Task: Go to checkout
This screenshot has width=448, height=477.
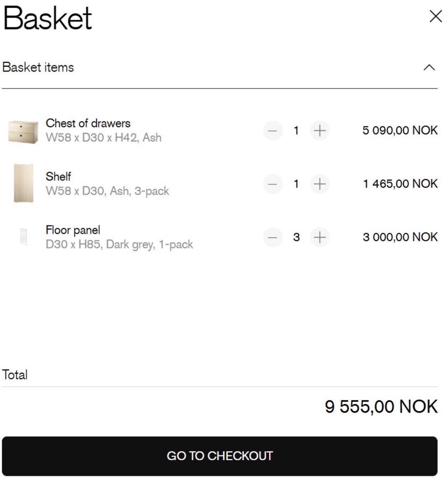Action: point(220,456)
